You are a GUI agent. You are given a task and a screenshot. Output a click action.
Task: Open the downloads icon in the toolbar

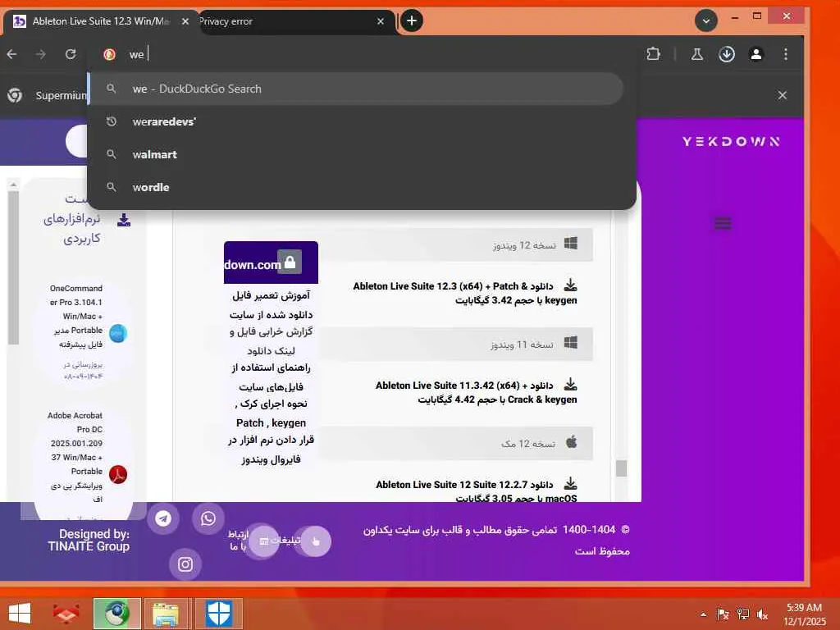(727, 54)
